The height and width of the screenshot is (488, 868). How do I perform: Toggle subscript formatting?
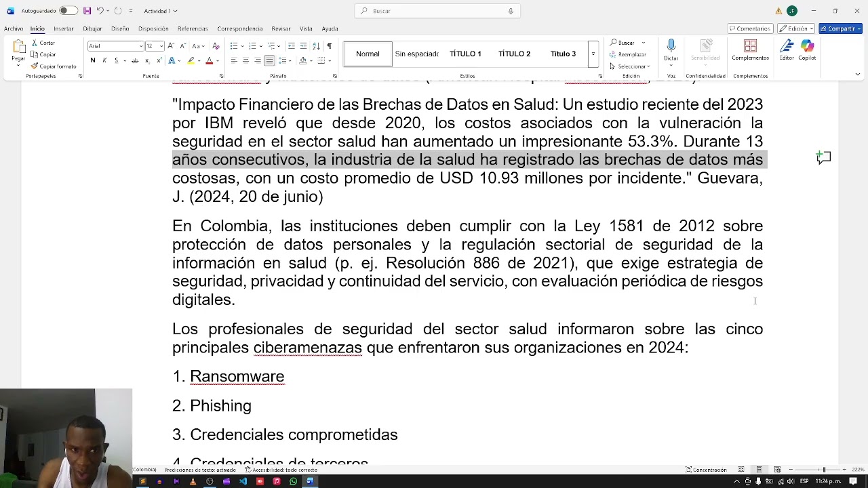tap(147, 60)
